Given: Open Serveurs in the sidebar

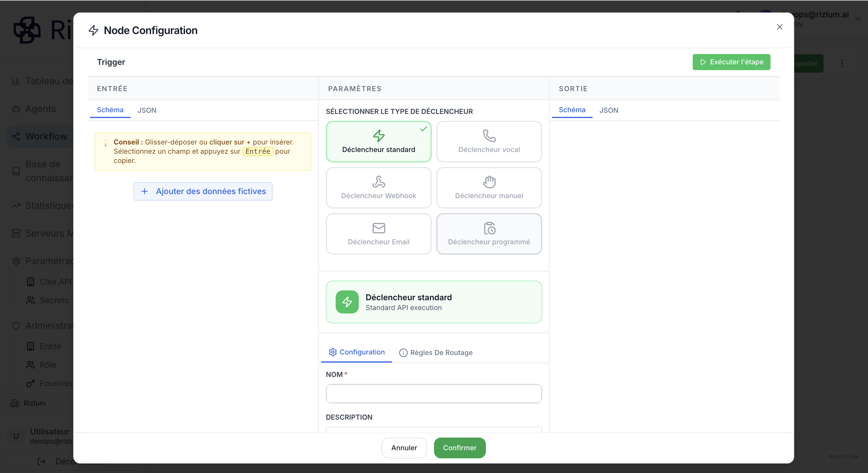Looking at the screenshot, I should (40, 233).
